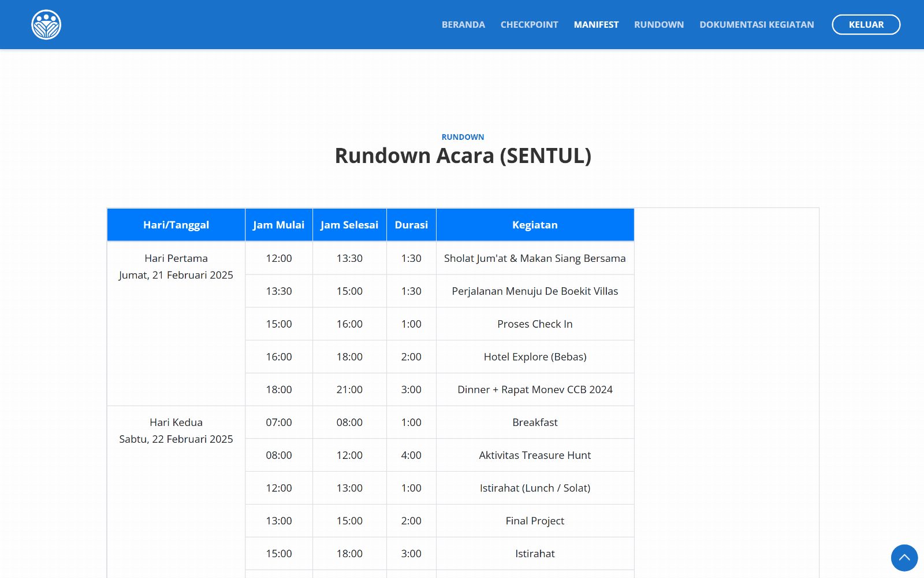The image size is (924, 578).
Task: Click 'Istirahat (Lunch / Solat)' cell
Action: click(535, 488)
